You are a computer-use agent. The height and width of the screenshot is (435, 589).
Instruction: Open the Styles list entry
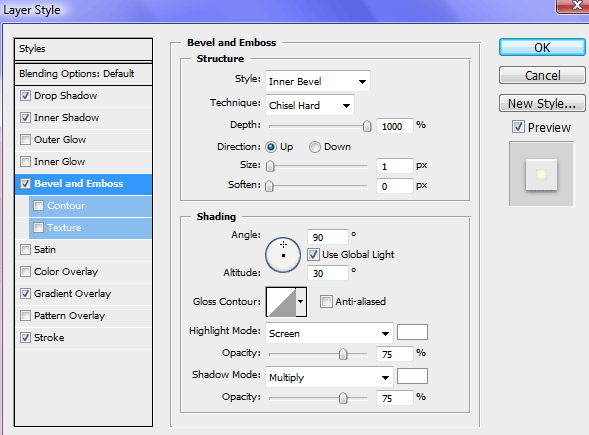click(x=83, y=49)
